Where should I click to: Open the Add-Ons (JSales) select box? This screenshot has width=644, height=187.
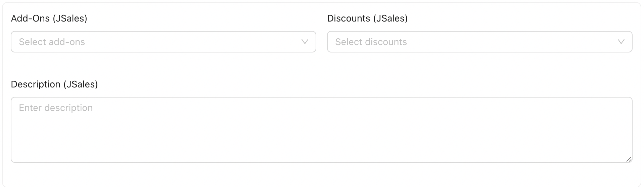click(x=163, y=42)
